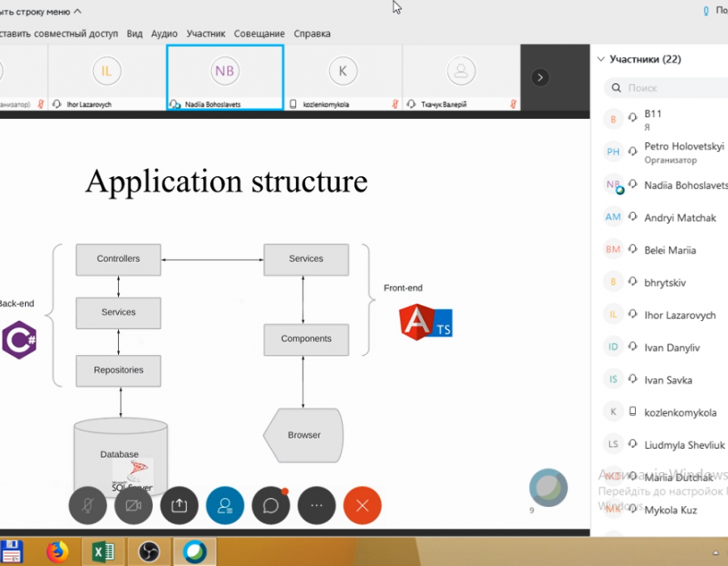This screenshot has width=728, height=566.
Task: Open more options ellipsis button
Action: [x=317, y=506]
